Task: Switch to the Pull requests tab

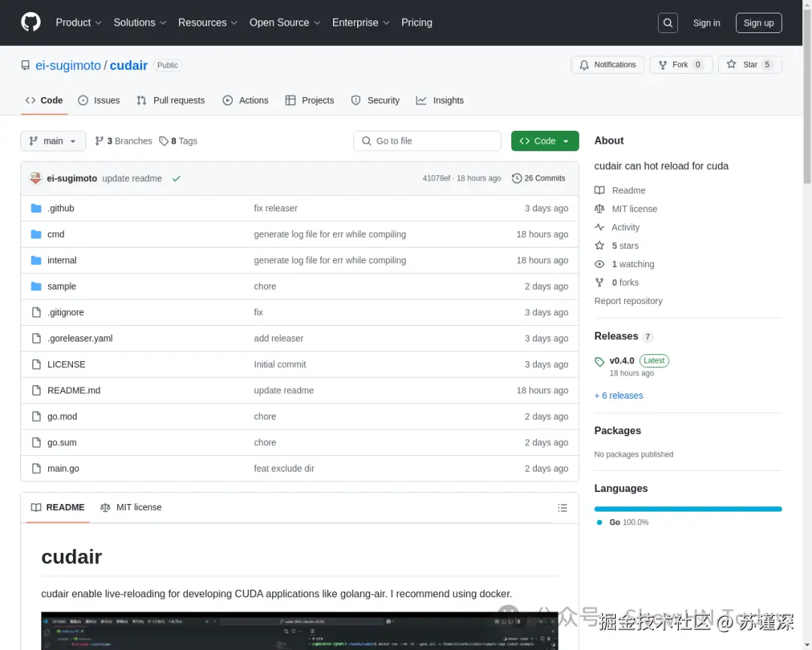Action: [x=171, y=101]
